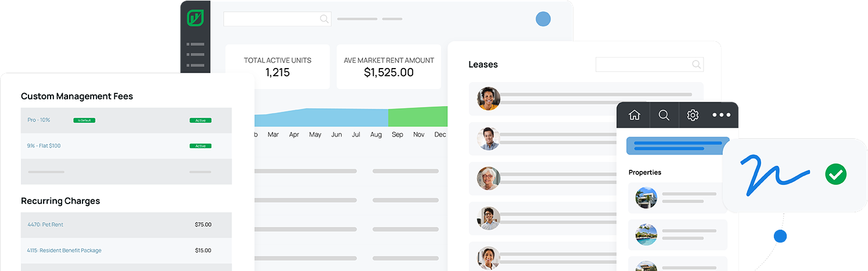Click the blue dot on the dotted curve
Viewport: 868px width, 271px height.
[x=780, y=236]
